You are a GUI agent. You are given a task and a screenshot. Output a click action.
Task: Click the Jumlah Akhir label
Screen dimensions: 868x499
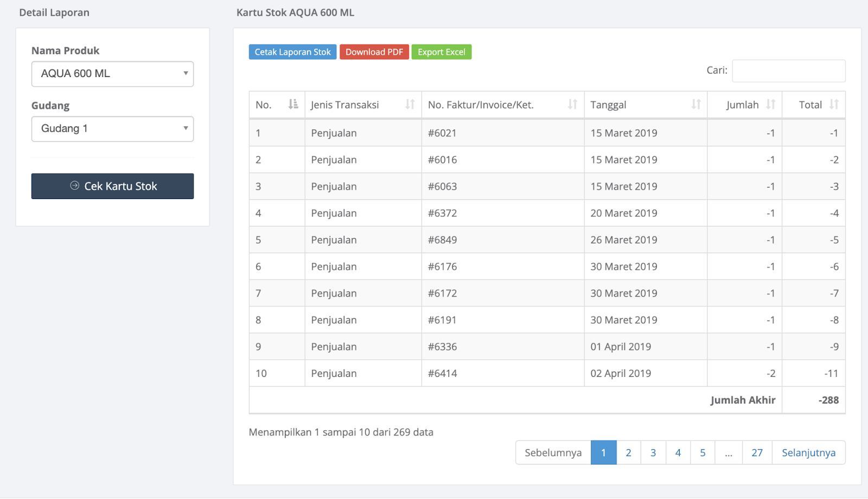click(x=743, y=400)
